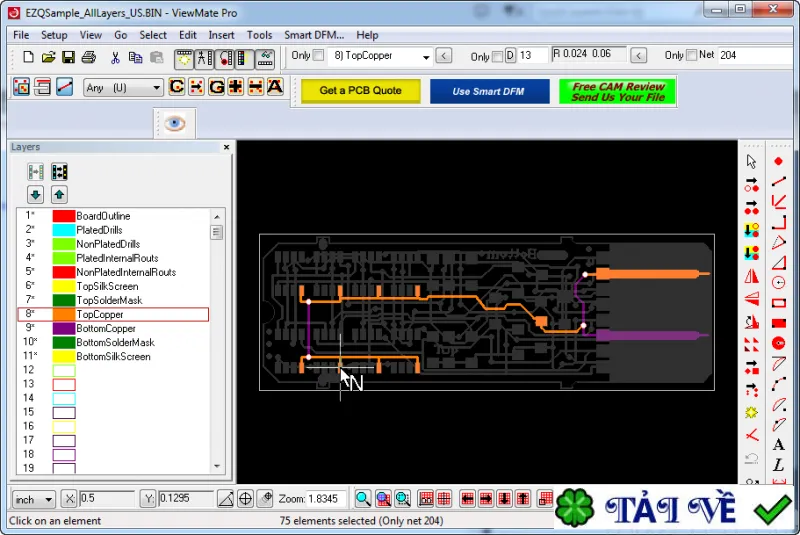The height and width of the screenshot is (535, 800).
Task: Click the Cut scissors icon
Action: pyautogui.click(x=115, y=57)
